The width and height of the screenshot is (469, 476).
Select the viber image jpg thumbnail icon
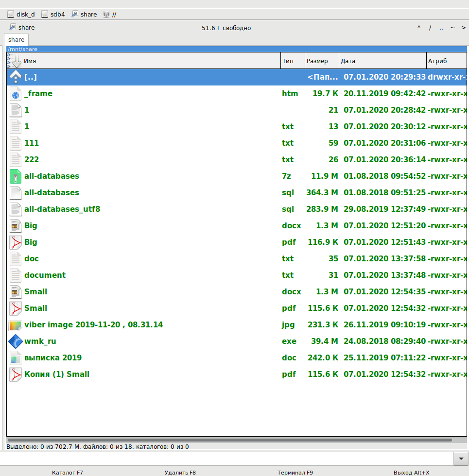click(x=16, y=325)
